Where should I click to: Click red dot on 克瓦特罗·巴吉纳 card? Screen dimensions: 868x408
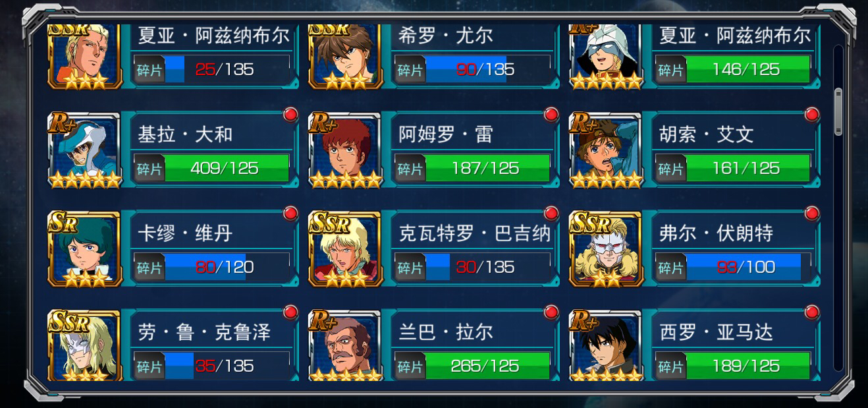pyautogui.click(x=551, y=214)
